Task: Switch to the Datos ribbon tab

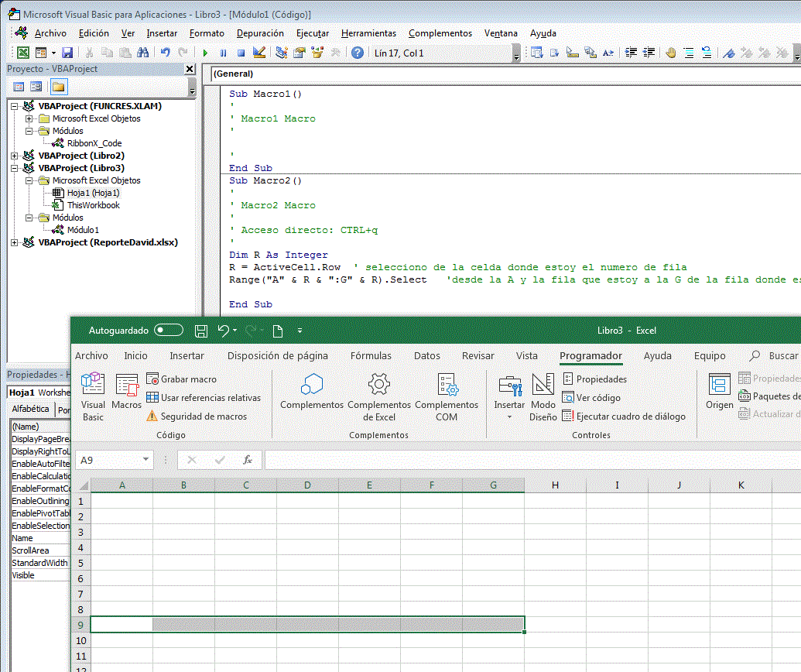Action: 427,355
